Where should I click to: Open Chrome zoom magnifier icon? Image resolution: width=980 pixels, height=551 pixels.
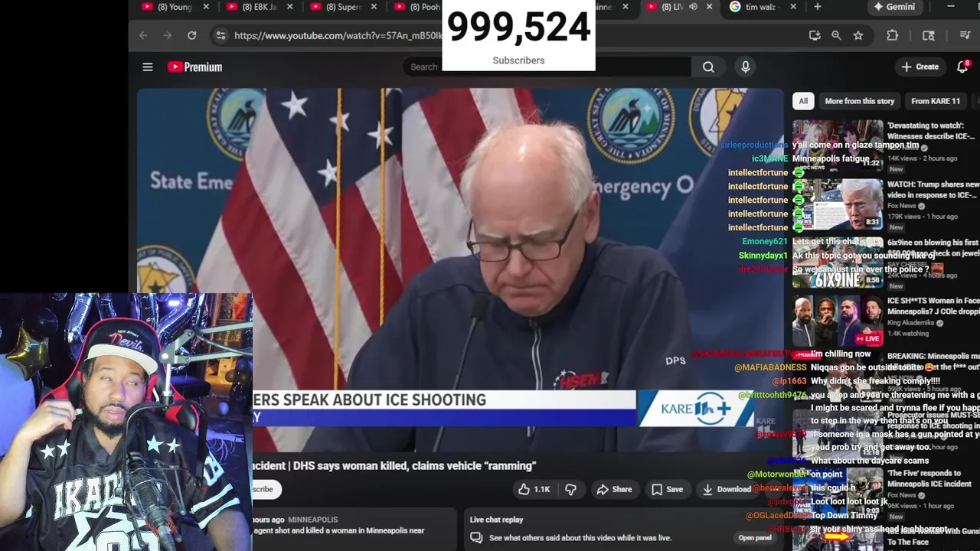click(836, 35)
